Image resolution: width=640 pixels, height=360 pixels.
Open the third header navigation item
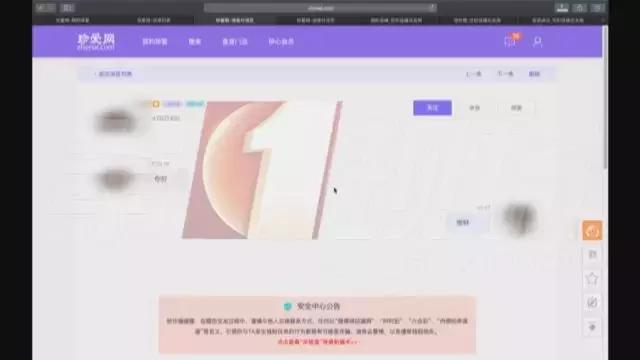pos(235,42)
